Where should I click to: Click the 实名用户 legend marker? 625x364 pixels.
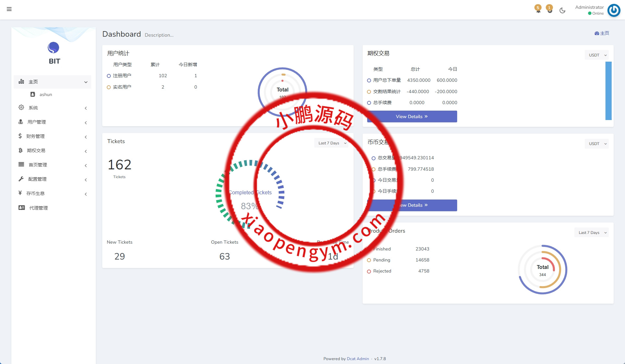[109, 87]
